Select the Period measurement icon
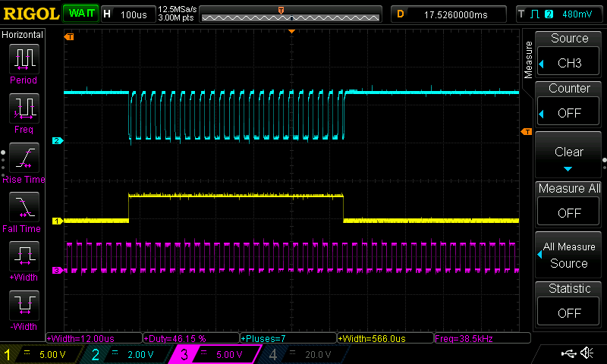The height and width of the screenshot is (364, 607). 24,59
